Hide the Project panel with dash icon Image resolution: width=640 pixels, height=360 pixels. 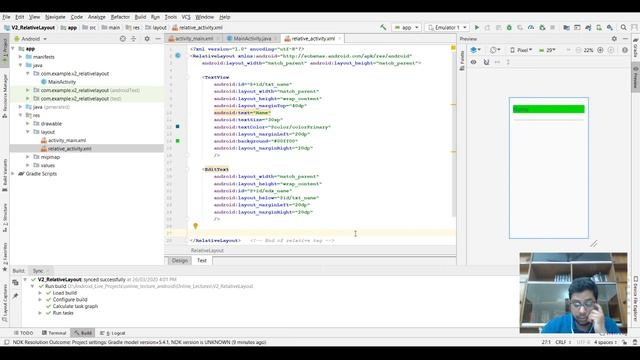point(158,39)
